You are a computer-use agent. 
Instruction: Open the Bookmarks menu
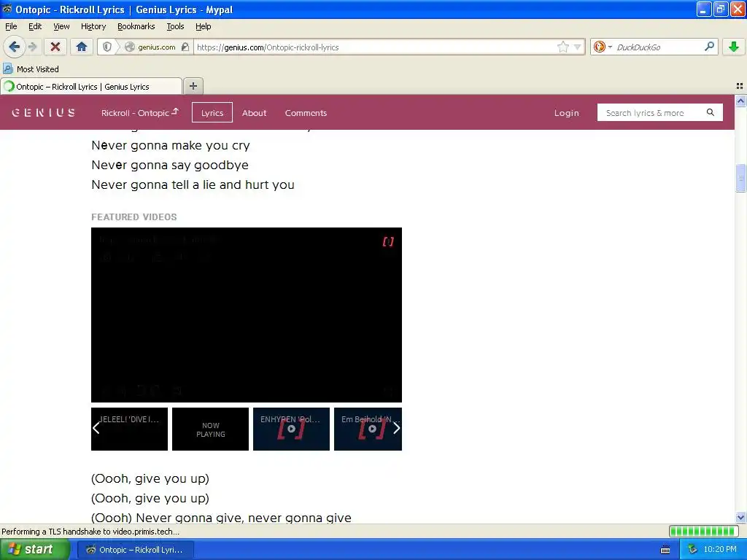coord(136,26)
